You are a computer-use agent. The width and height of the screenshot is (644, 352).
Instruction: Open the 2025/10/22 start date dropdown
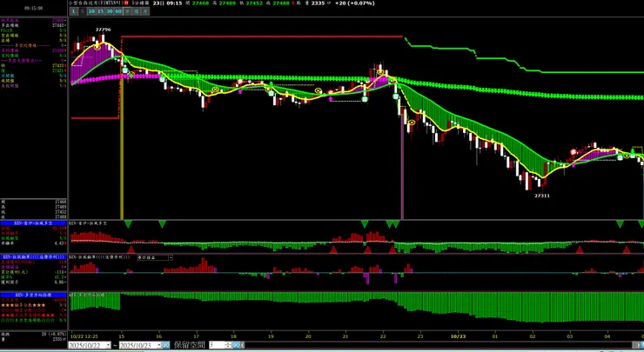click(x=108, y=345)
